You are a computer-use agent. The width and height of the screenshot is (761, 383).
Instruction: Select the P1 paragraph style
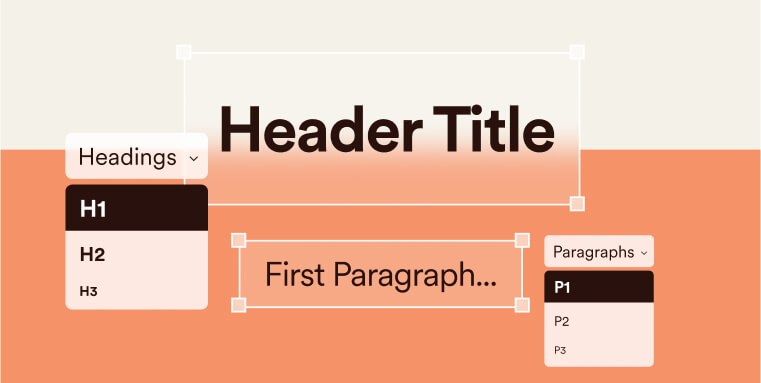click(599, 287)
